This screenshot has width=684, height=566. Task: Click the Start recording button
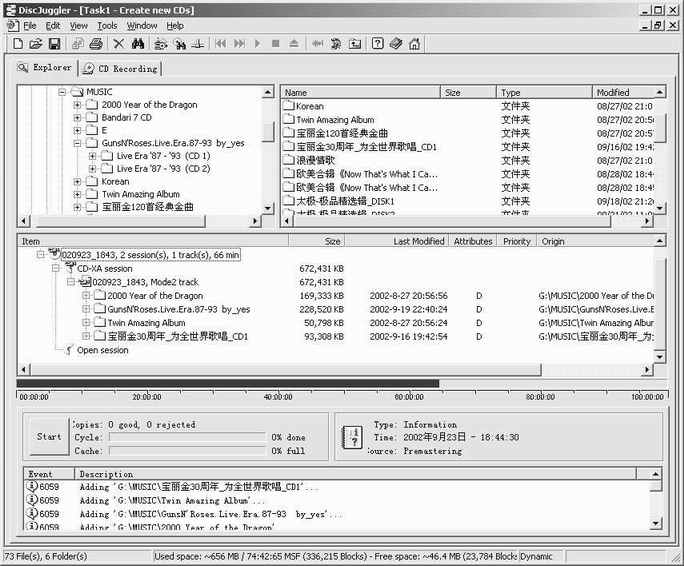(48, 436)
